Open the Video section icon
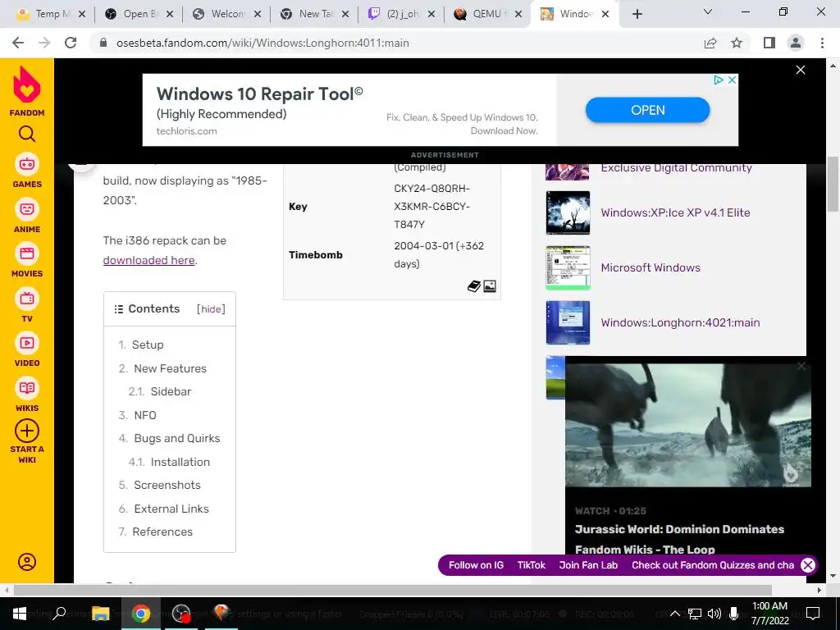 click(27, 344)
